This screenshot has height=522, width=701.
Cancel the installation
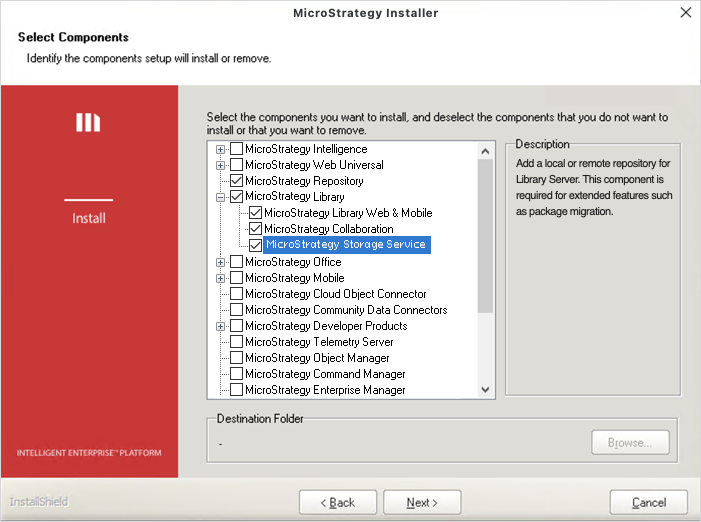point(648,502)
